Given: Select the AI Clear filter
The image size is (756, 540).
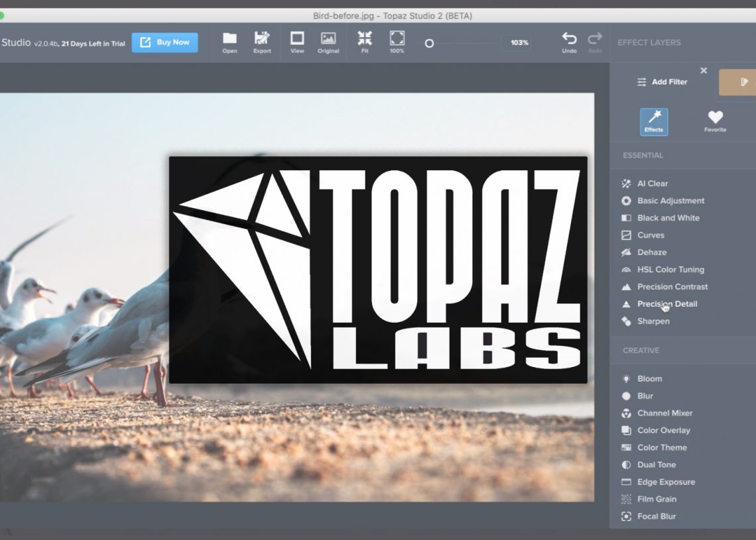Looking at the screenshot, I should click(652, 184).
